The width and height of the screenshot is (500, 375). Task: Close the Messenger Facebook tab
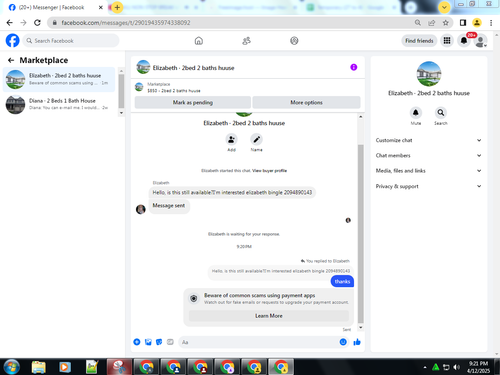point(101,7)
